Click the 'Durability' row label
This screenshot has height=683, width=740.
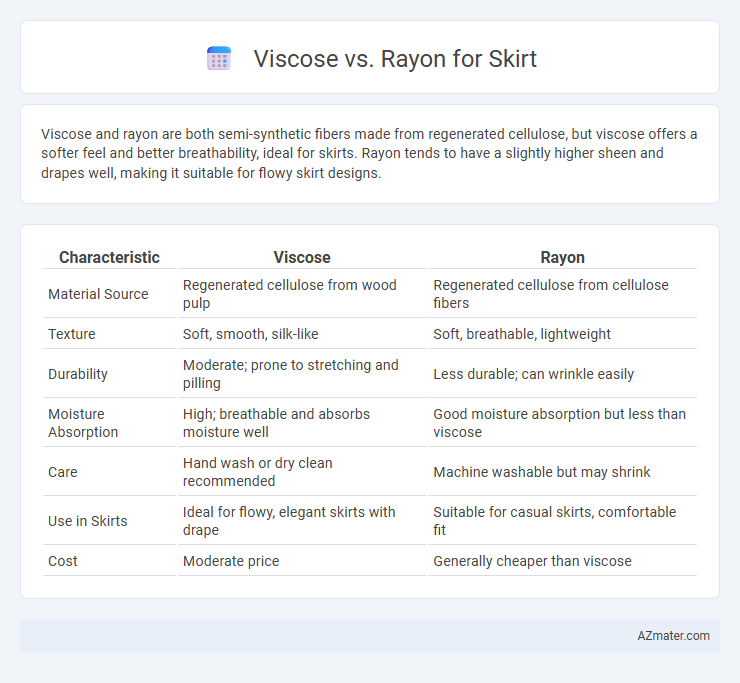(x=78, y=374)
